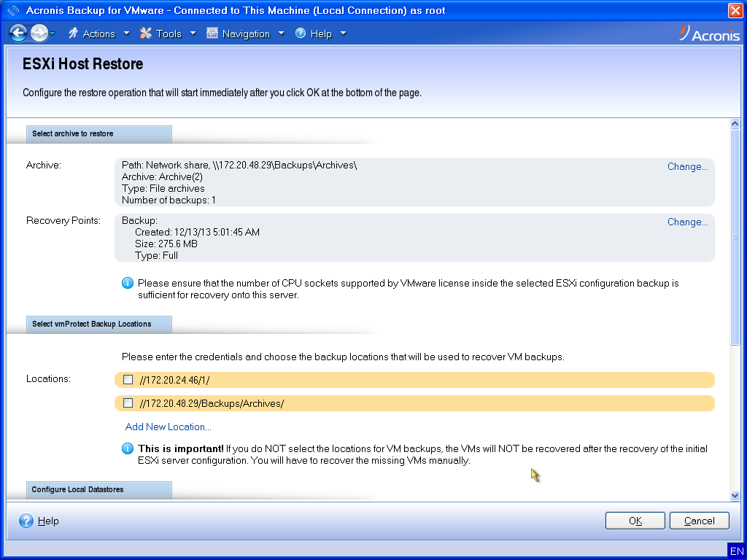The image size is (747, 560).
Task: Click the application icon in the title bar
Action: click(x=13, y=10)
